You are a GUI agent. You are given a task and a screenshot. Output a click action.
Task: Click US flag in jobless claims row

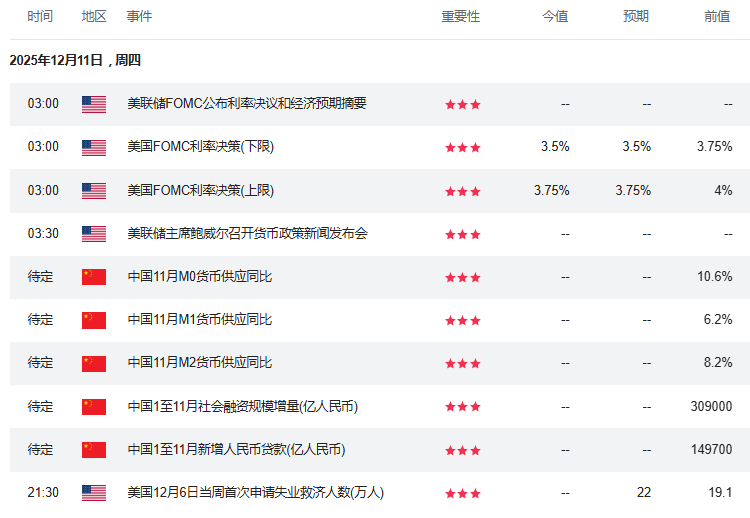(94, 493)
